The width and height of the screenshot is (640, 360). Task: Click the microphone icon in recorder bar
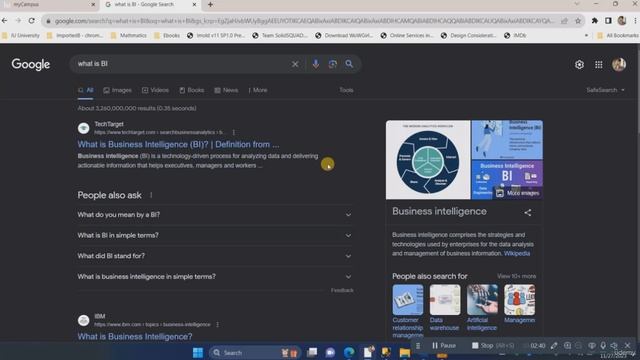tap(602, 346)
